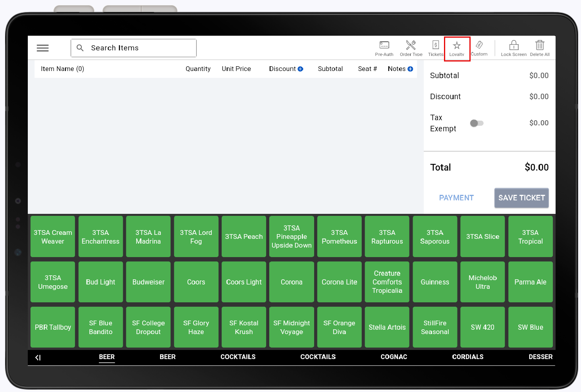Choose 3TSA Slice item
Image resolution: width=581 pixels, height=392 pixels.
(x=483, y=236)
